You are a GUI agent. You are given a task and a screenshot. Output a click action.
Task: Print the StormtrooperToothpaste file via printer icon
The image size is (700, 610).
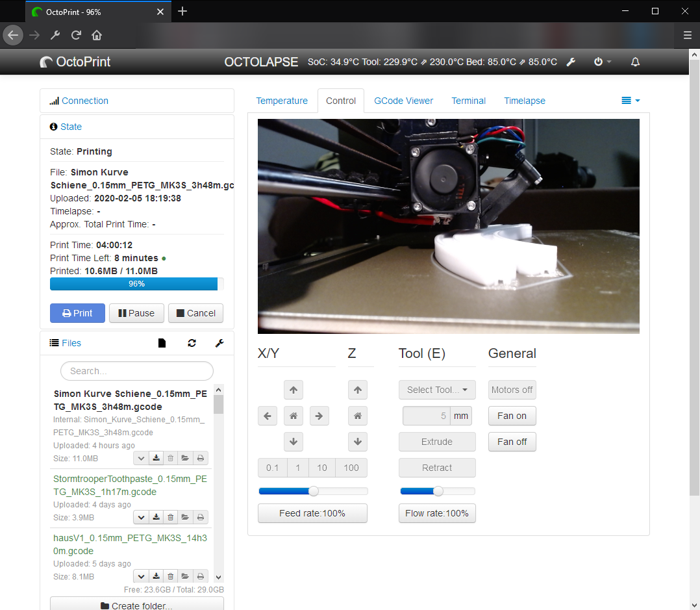(200, 517)
